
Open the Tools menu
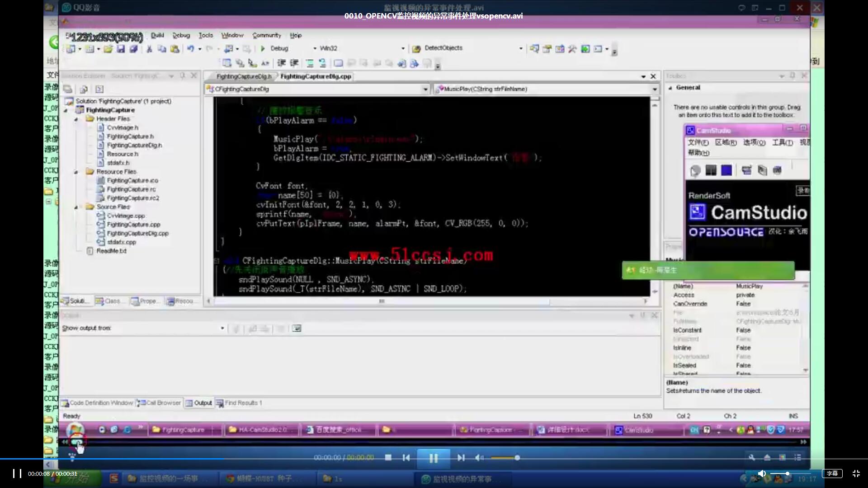pyautogui.click(x=206, y=35)
